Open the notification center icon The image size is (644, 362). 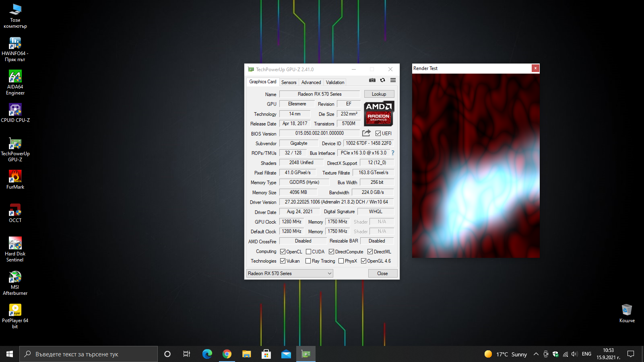(x=631, y=354)
